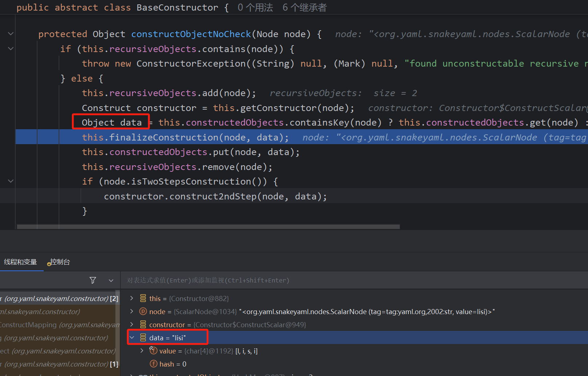Expand the 'node' ScalarNode variable
The width and height of the screenshot is (588, 376).
(132, 312)
